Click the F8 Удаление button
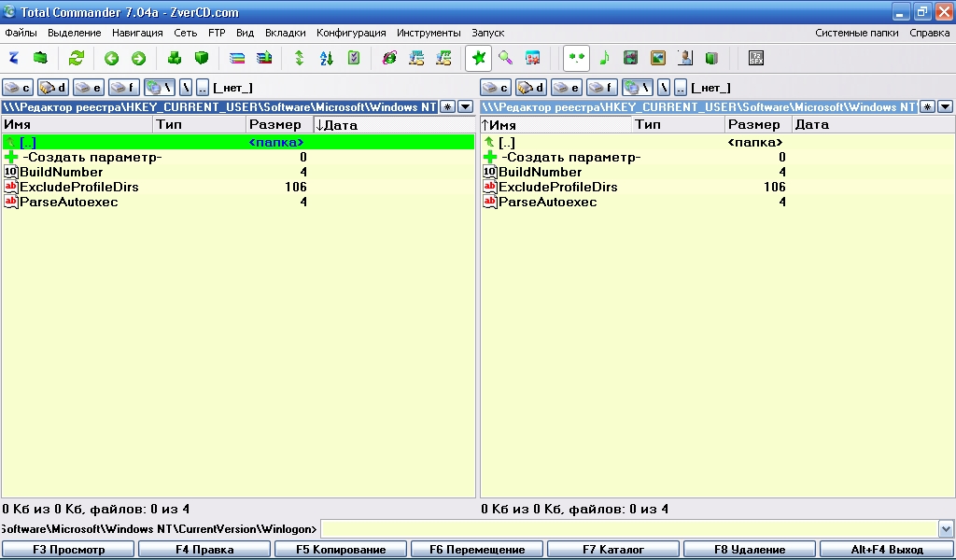956x560 pixels. tap(750, 550)
